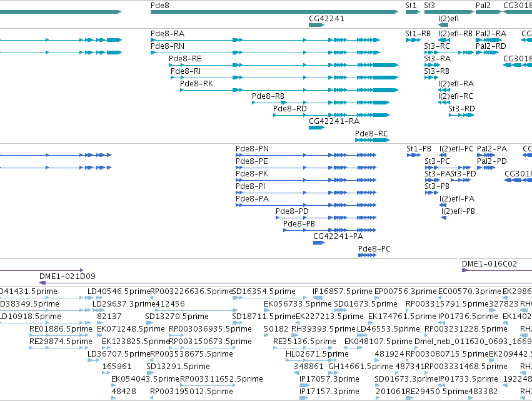Click the St1-RB transcript label

pos(418,34)
